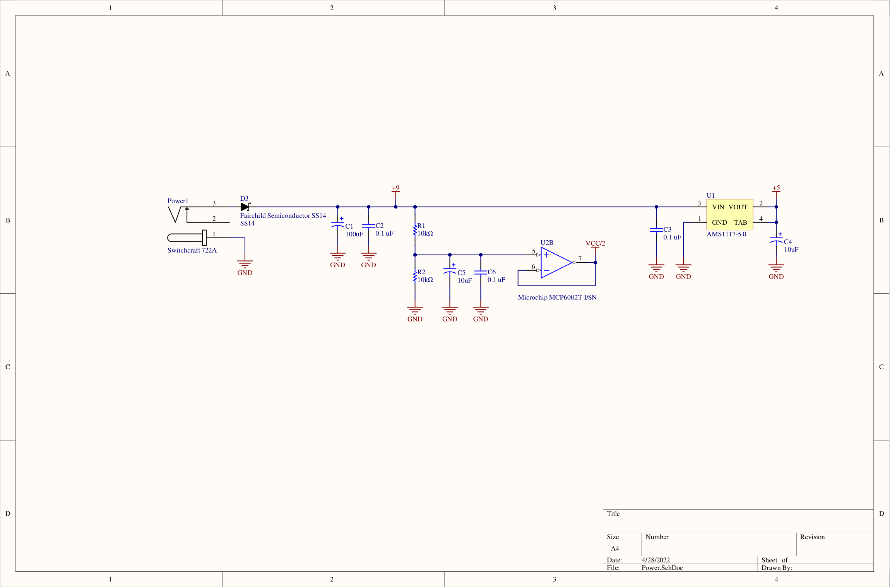Select the "10kΩ" value of R2
The width and height of the screenshot is (890, 588).
click(425, 280)
